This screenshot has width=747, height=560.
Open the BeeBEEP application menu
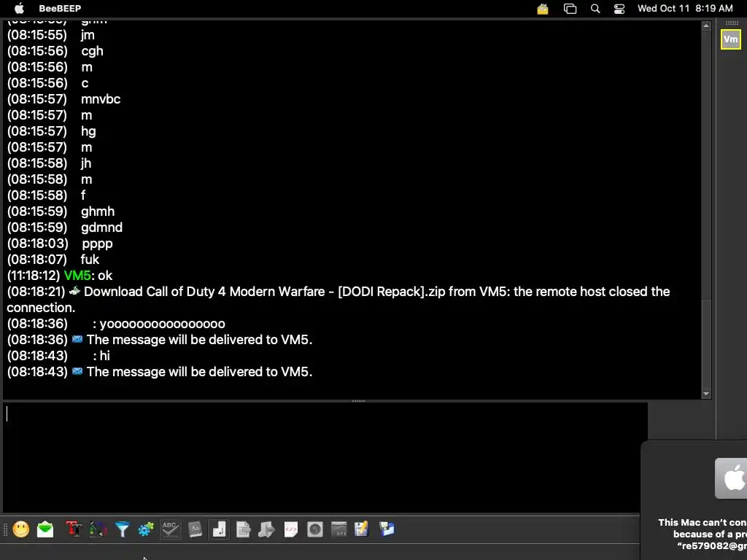60,8
